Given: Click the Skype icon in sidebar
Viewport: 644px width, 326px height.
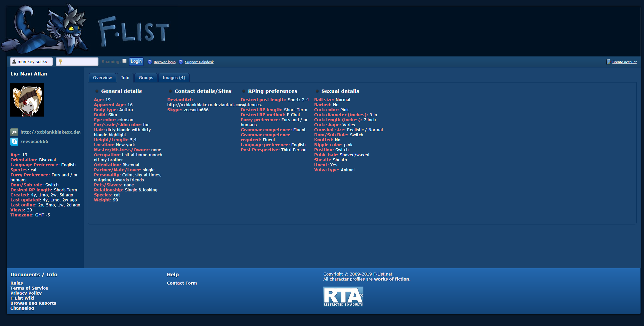Looking at the screenshot, I should click(14, 142).
